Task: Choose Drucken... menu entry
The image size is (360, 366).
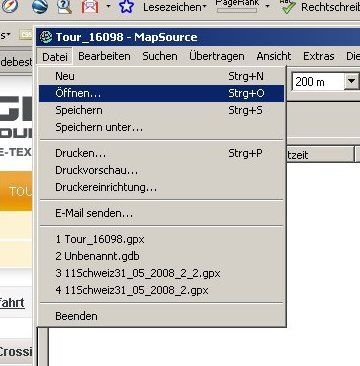Action: tap(162, 153)
